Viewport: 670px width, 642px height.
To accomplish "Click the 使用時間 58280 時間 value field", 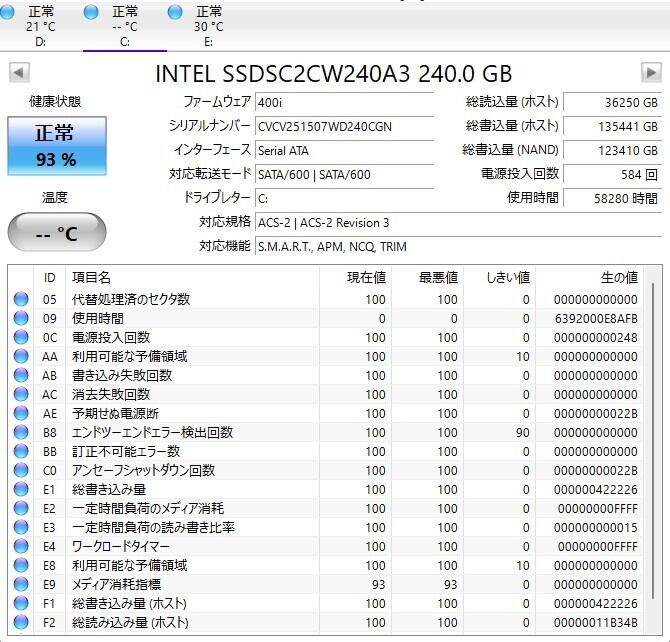I will pos(612,198).
